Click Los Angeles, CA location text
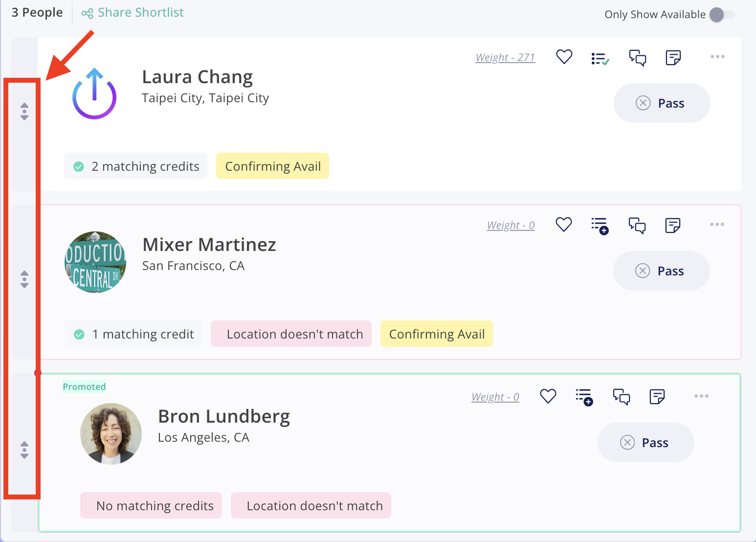The image size is (756, 542). pos(203,438)
